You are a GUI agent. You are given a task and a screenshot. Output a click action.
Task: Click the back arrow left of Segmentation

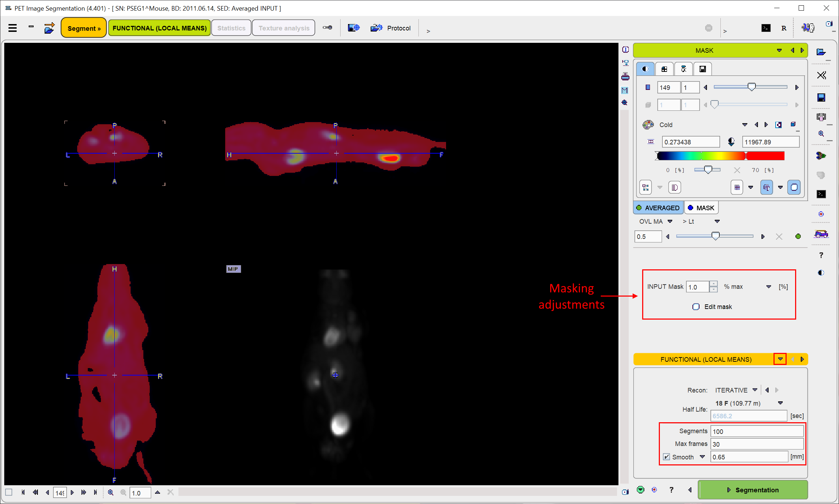(690, 490)
